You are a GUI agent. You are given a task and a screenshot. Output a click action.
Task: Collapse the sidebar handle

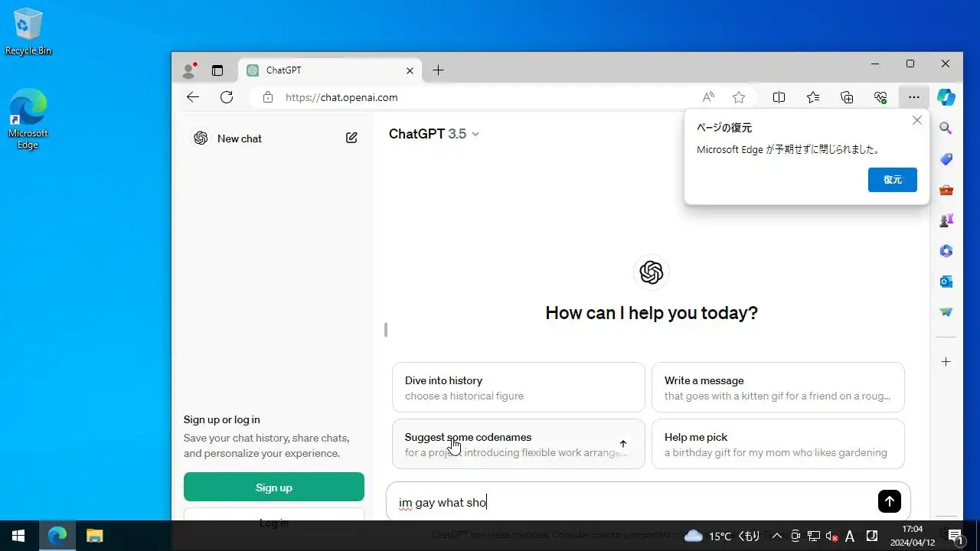[x=386, y=330]
